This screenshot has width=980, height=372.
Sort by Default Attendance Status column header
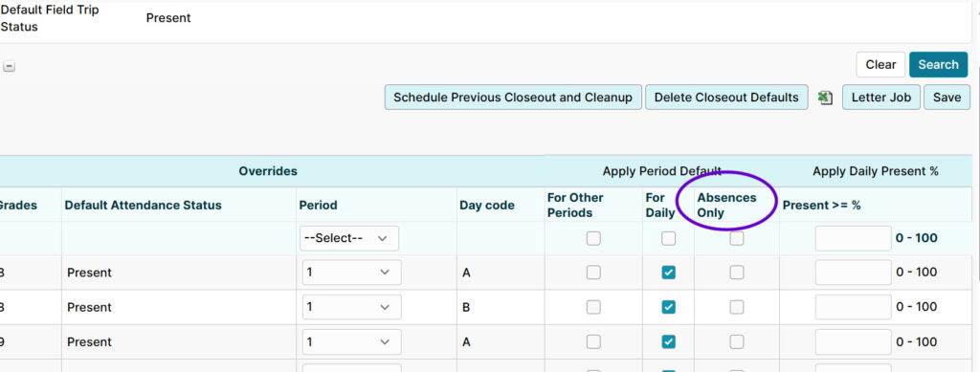pyautogui.click(x=144, y=206)
